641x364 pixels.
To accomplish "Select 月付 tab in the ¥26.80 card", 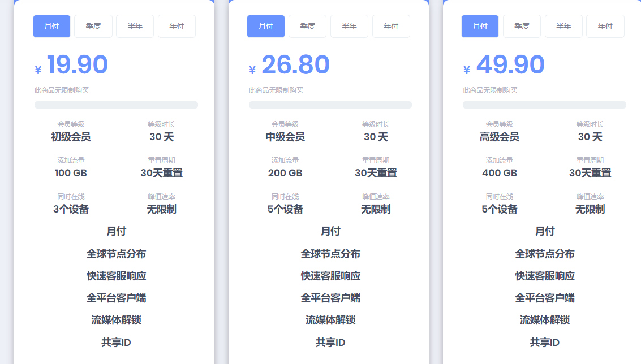I will pyautogui.click(x=266, y=26).
